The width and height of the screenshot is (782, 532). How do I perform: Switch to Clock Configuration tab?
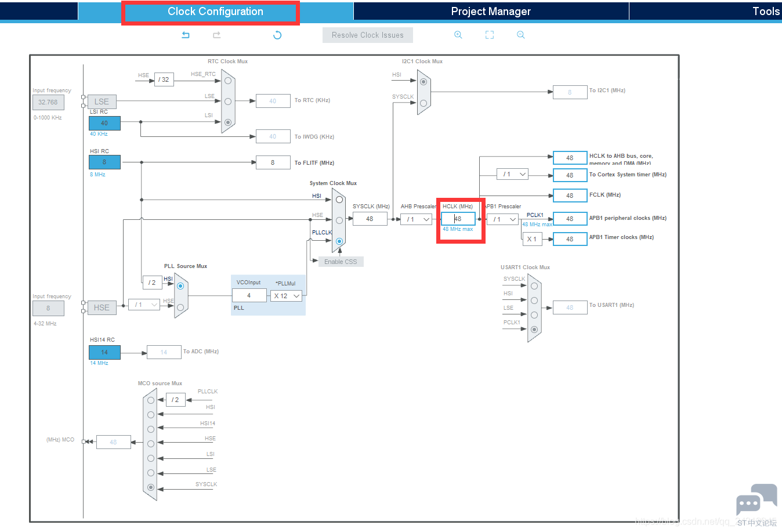point(215,12)
